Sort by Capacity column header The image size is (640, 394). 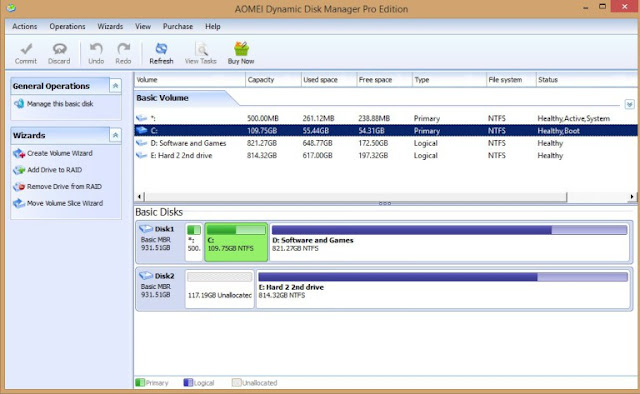click(x=273, y=80)
